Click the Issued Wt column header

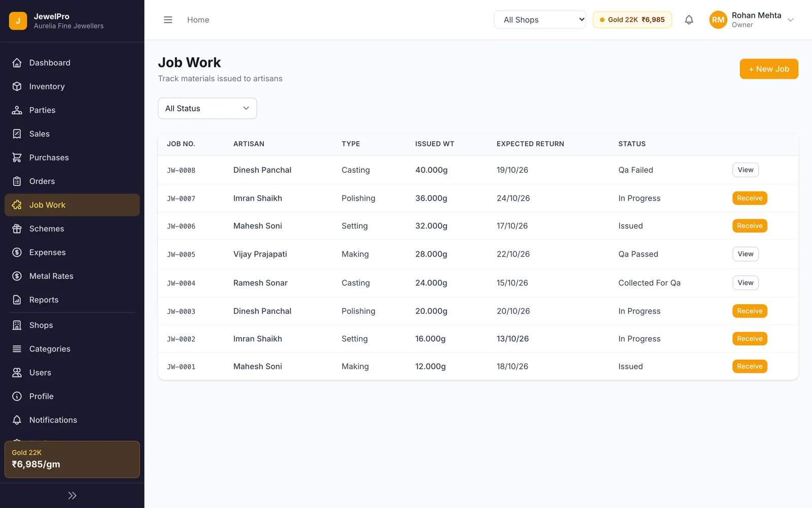[434, 144]
